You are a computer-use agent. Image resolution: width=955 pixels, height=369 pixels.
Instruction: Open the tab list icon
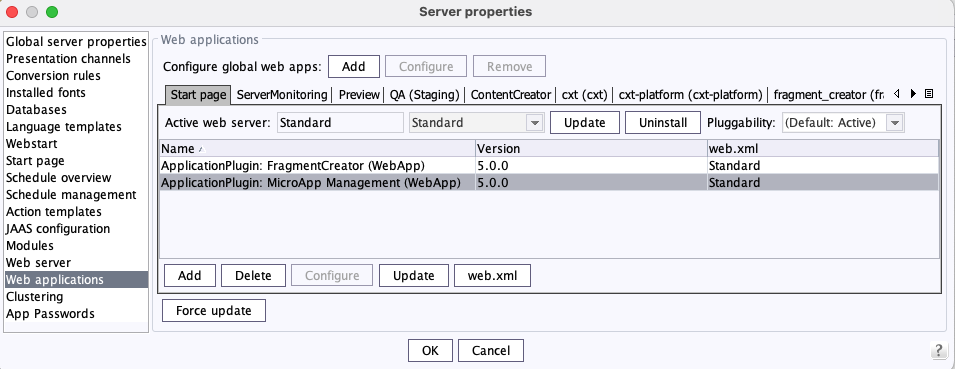pyautogui.click(x=929, y=94)
